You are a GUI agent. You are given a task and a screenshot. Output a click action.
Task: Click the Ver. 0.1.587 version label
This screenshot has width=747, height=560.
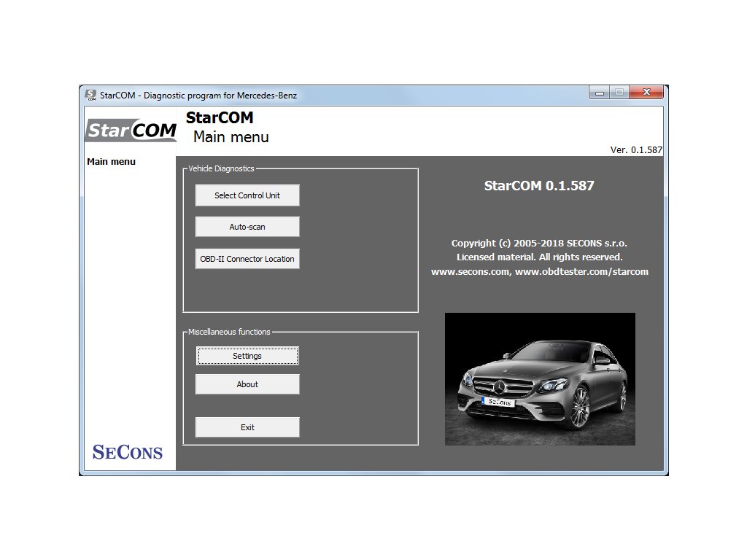pos(635,150)
